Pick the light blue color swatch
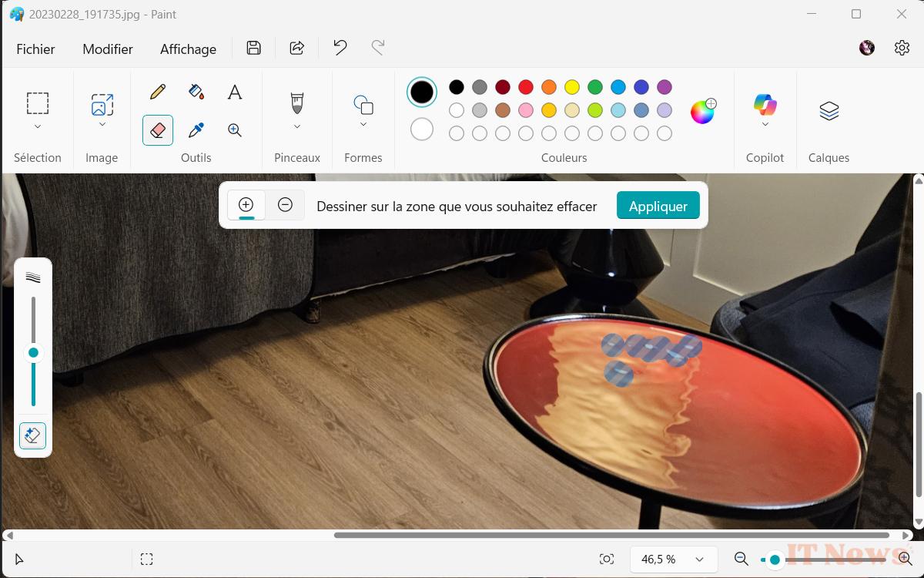Screen dimensions: 924x578 click(618, 110)
